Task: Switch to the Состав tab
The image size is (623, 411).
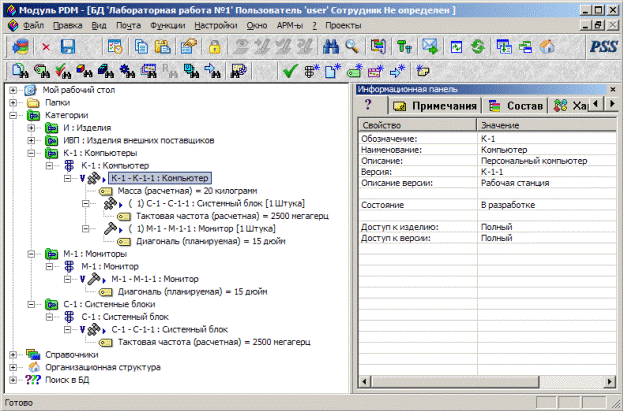Action: (x=515, y=106)
